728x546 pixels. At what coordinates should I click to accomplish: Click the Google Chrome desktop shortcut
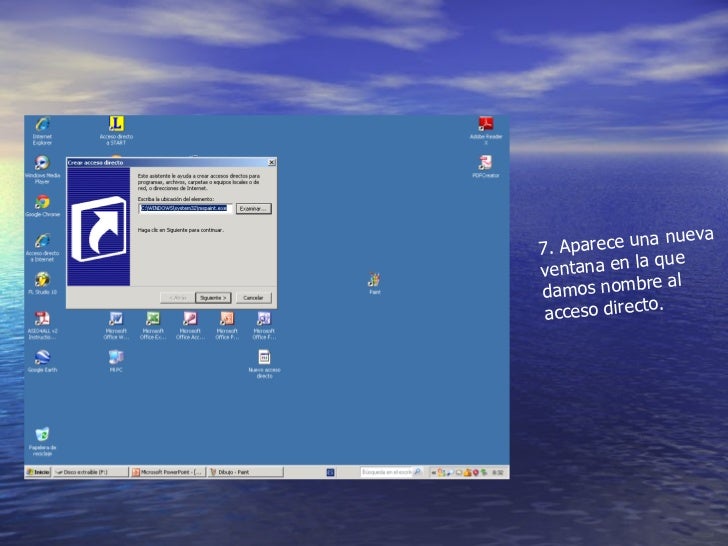(41, 202)
